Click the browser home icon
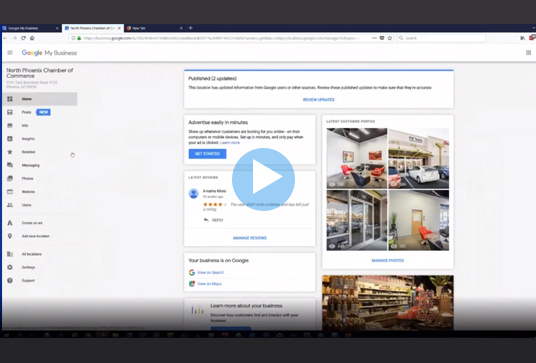Viewport: 536px width, 363px height. 32,38
